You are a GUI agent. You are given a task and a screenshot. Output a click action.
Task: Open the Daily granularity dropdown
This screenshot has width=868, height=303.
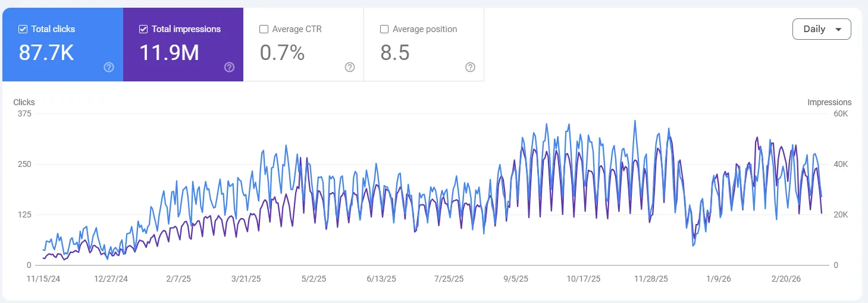[x=822, y=29]
